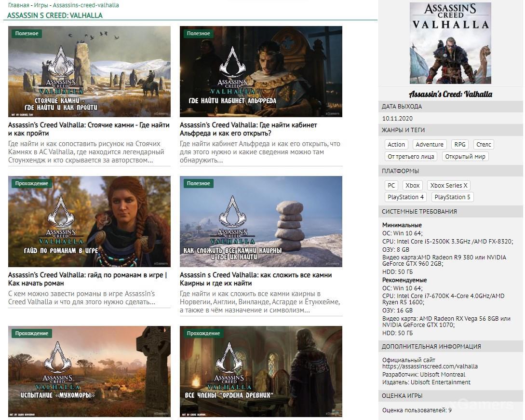
Task: Choose the 'PC' platform tag
Action: pos(391,186)
